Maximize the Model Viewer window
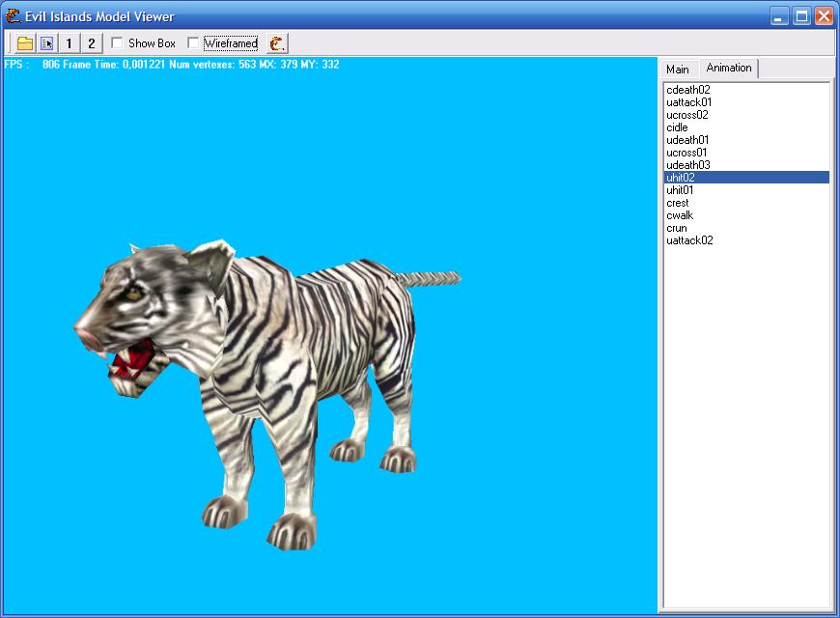This screenshot has height=618, width=840. (801, 16)
